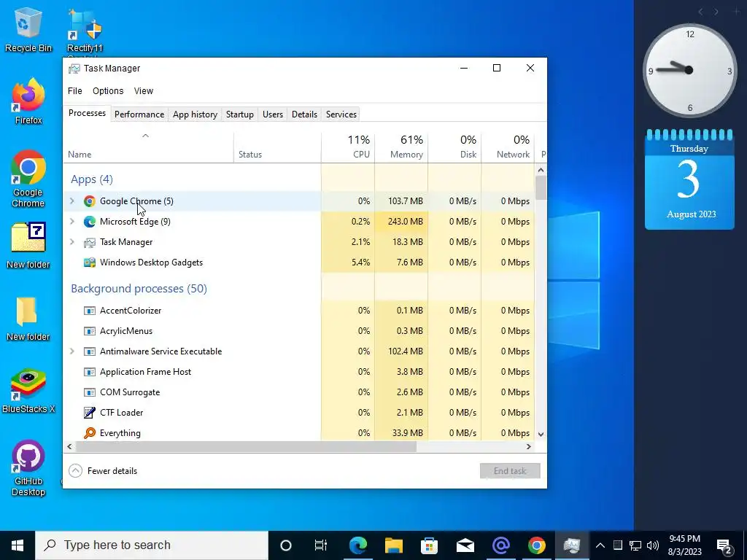Viewport: 747px width, 560px height.
Task: Sort by the CPU column header
Action: click(x=348, y=147)
